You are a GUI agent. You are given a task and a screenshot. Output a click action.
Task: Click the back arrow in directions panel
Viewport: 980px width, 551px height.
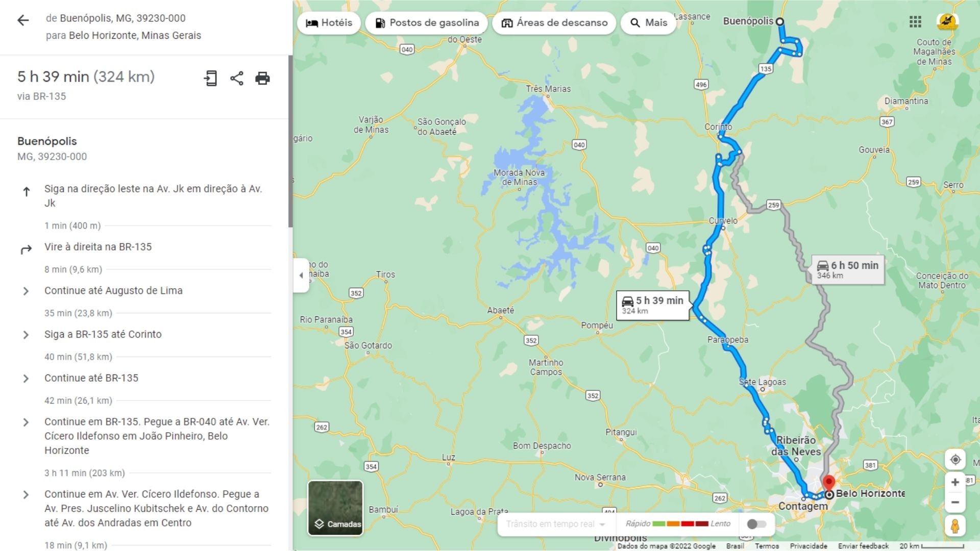pyautogui.click(x=23, y=20)
